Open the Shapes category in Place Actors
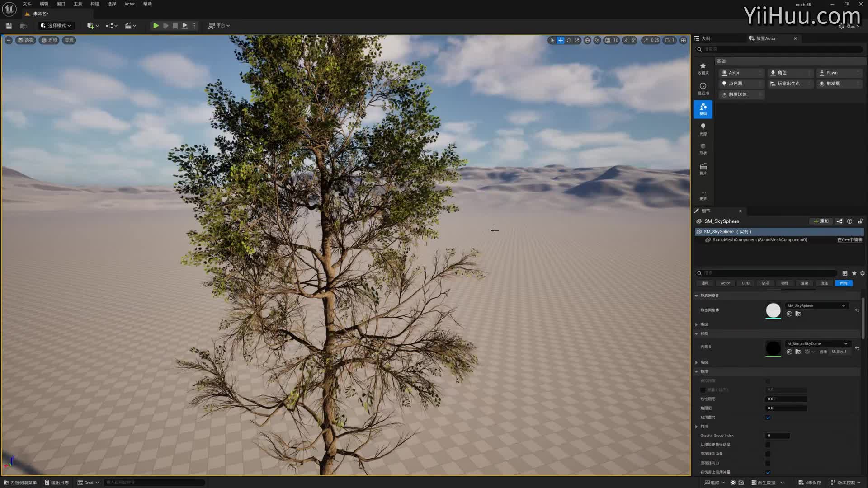 (x=703, y=149)
